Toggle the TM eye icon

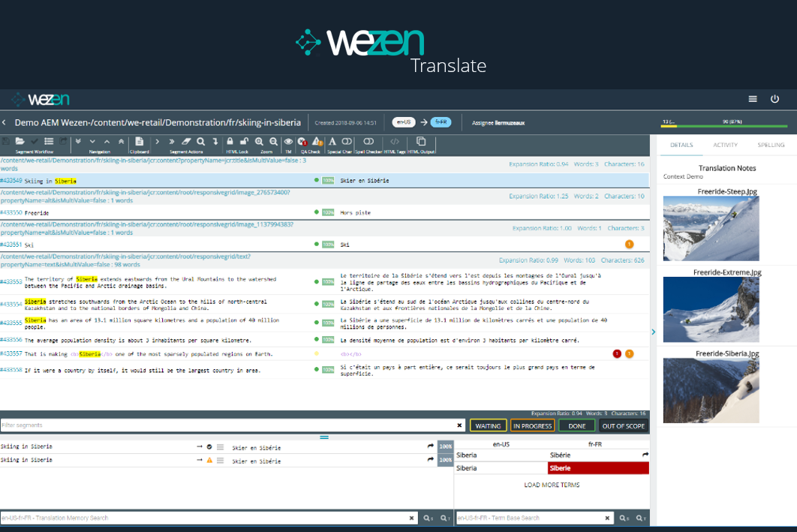click(288, 141)
